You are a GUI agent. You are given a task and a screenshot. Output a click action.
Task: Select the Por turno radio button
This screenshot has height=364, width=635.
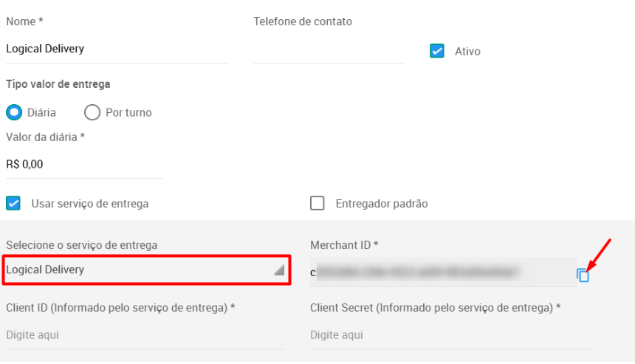pyautogui.click(x=92, y=112)
